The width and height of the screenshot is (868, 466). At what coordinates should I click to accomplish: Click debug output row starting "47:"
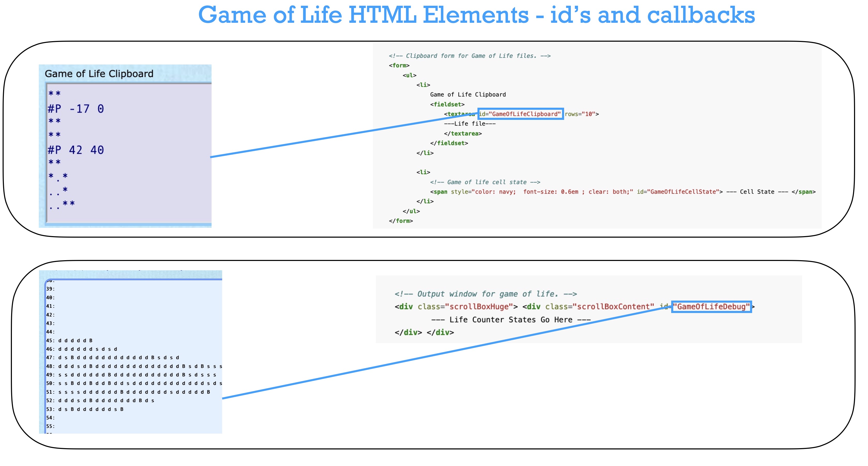[x=113, y=358]
